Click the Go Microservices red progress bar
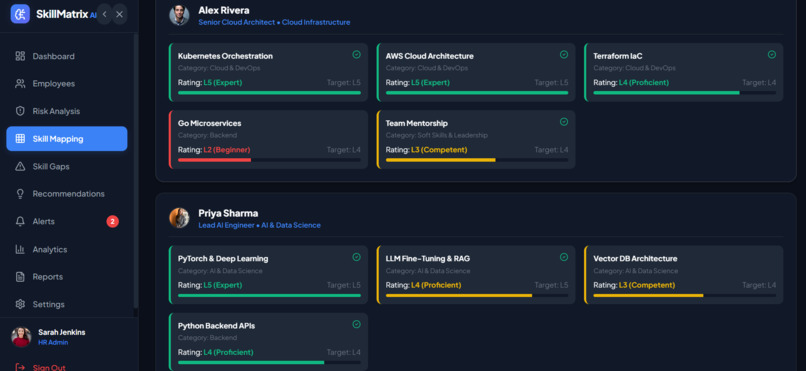 coord(269,160)
